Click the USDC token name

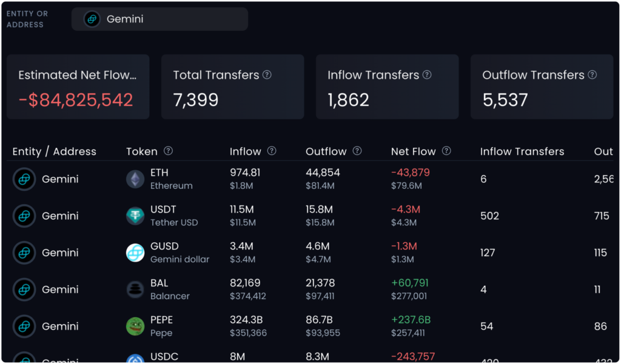pyautogui.click(x=164, y=357)
